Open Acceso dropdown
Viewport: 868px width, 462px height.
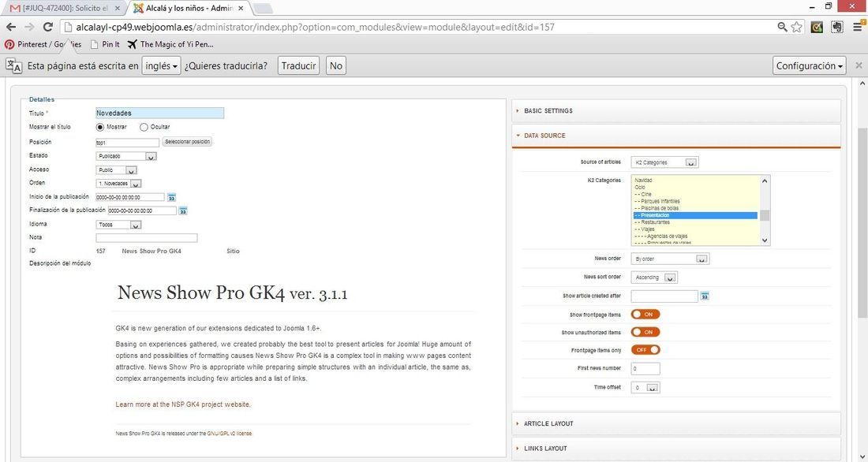click(116, 170)
